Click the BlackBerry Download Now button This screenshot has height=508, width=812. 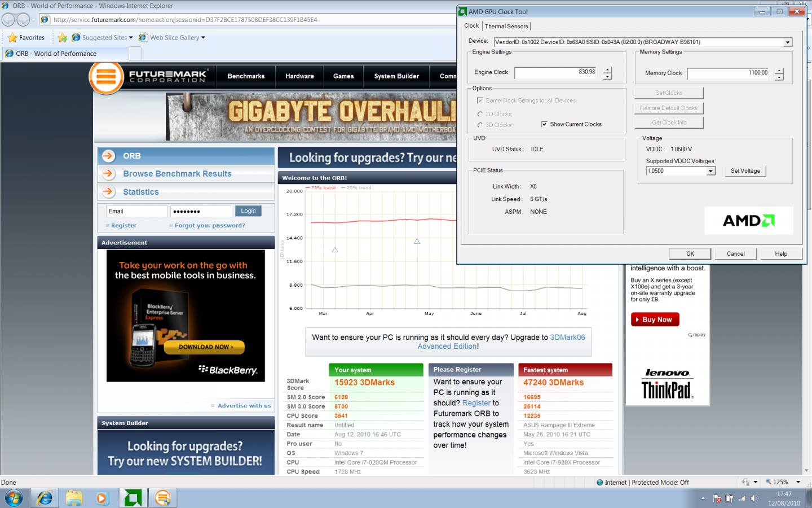point(205,347)
